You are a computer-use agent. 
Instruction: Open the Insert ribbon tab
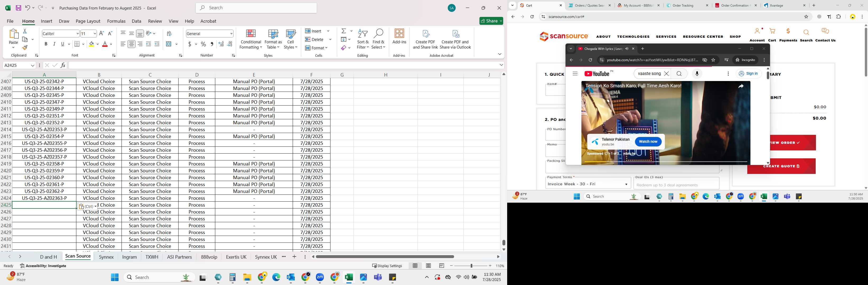click(x=46, y=21)
